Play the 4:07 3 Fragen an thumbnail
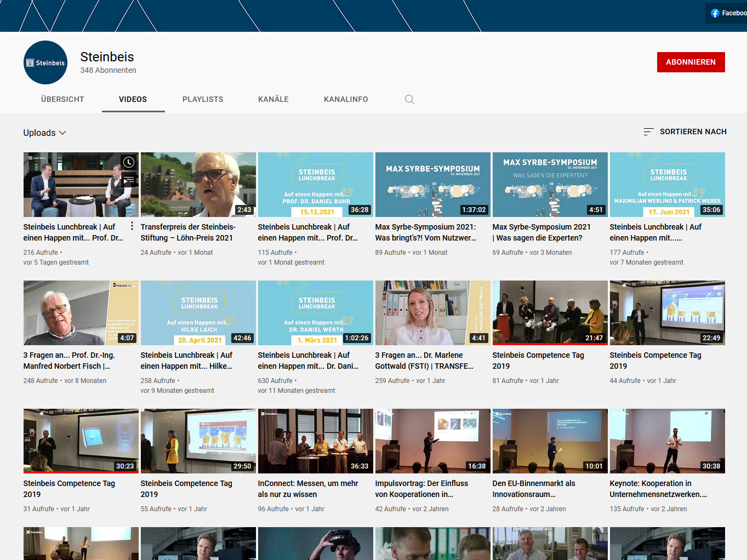The height and width of the screenshot is (560, 747). click(81, 313)
